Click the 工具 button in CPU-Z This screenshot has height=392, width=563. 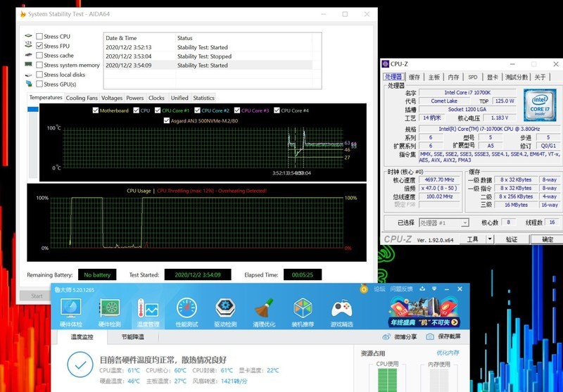coord(472,239)
